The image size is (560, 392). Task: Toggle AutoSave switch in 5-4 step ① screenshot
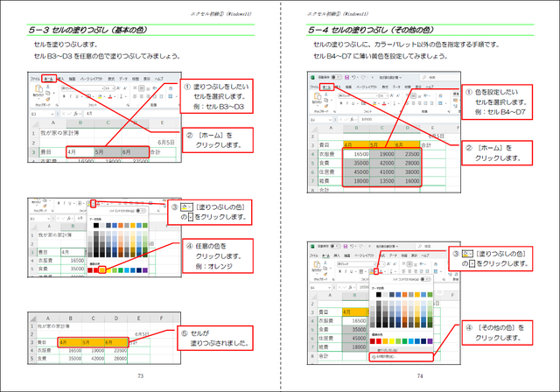336,78
